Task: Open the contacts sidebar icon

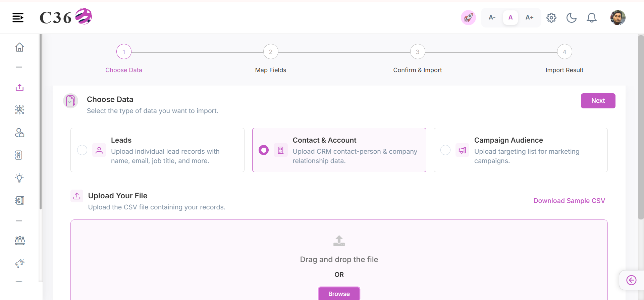Action: [19, 133]
